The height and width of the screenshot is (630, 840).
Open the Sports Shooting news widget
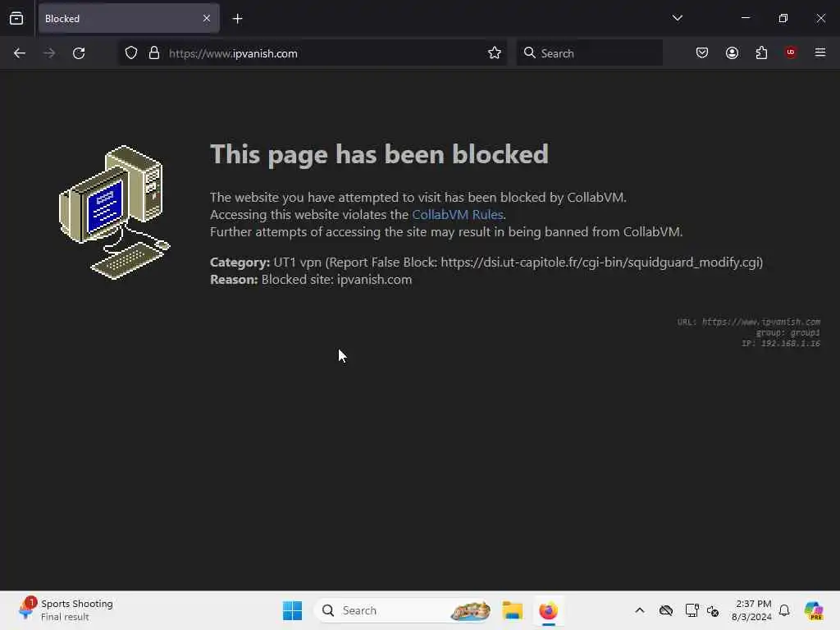[x=66, y=610]
